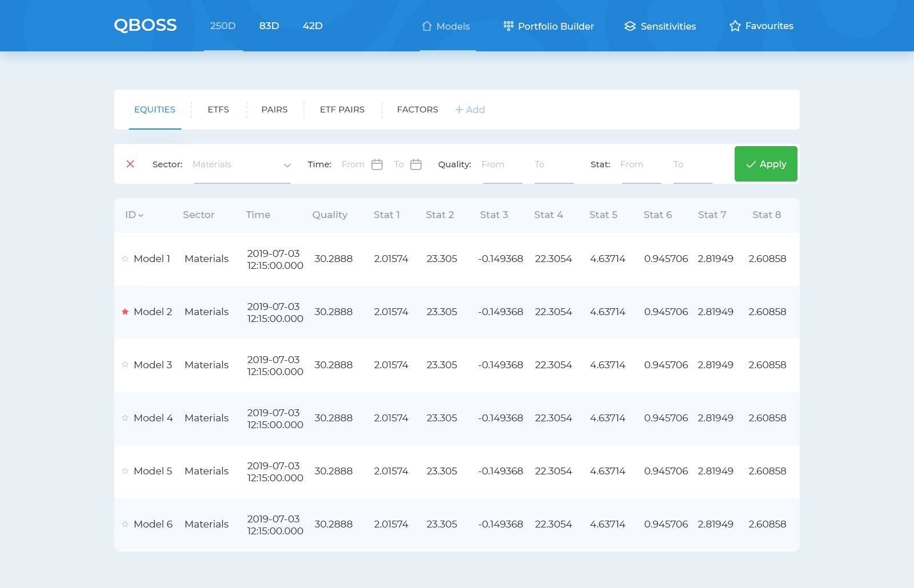
Task: Click the plus Add tab icon
Action: [x=459, y=110]
